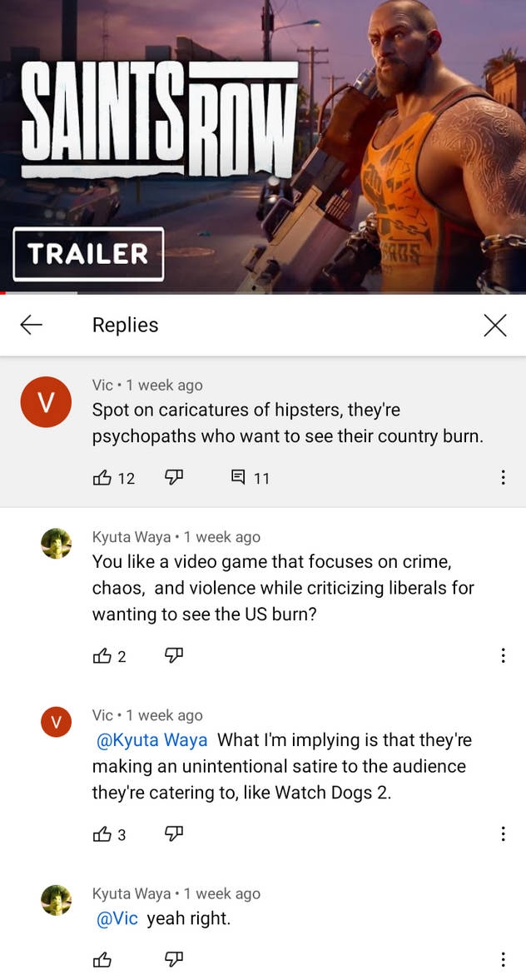Open options for the 'yeah right' reply
The image size is (526, 980).
503,959
